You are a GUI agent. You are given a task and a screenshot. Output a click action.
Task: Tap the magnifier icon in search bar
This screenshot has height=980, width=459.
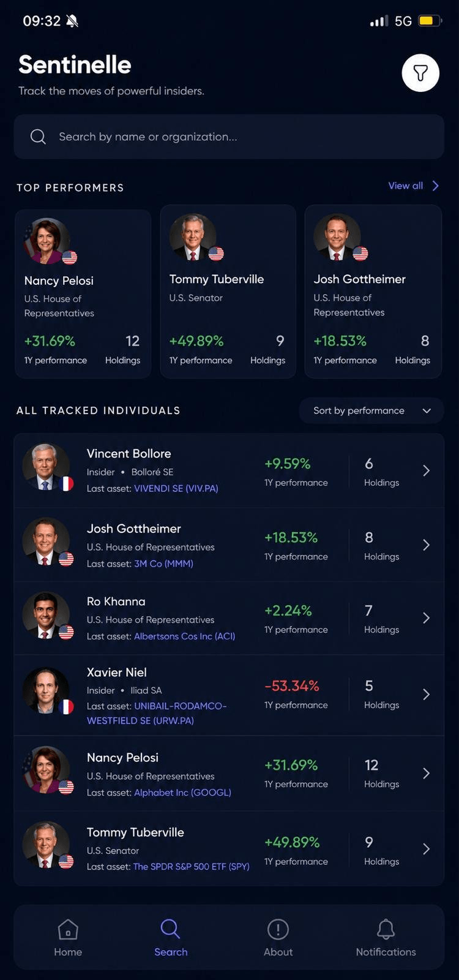point(38,137)
